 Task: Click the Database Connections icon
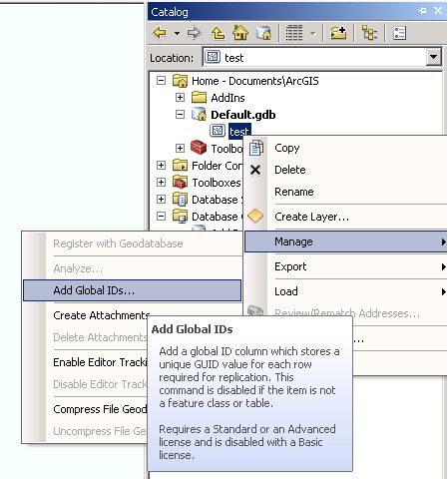(180, 217)
